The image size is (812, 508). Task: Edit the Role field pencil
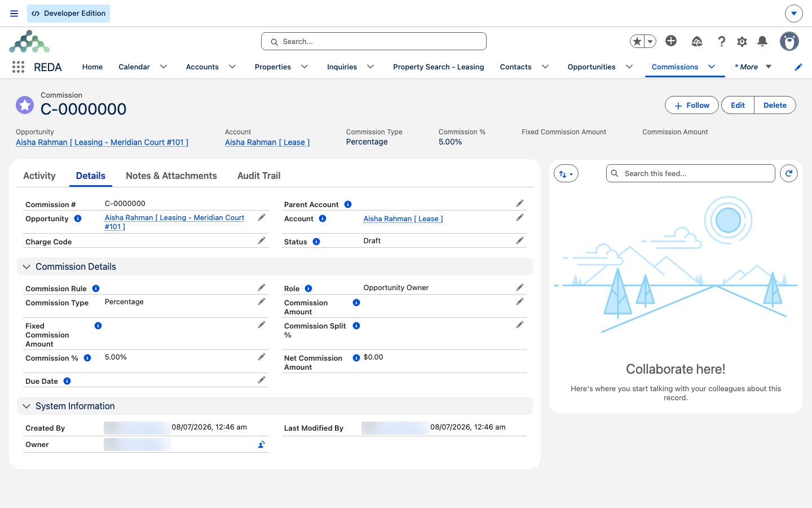coord(520,288)
